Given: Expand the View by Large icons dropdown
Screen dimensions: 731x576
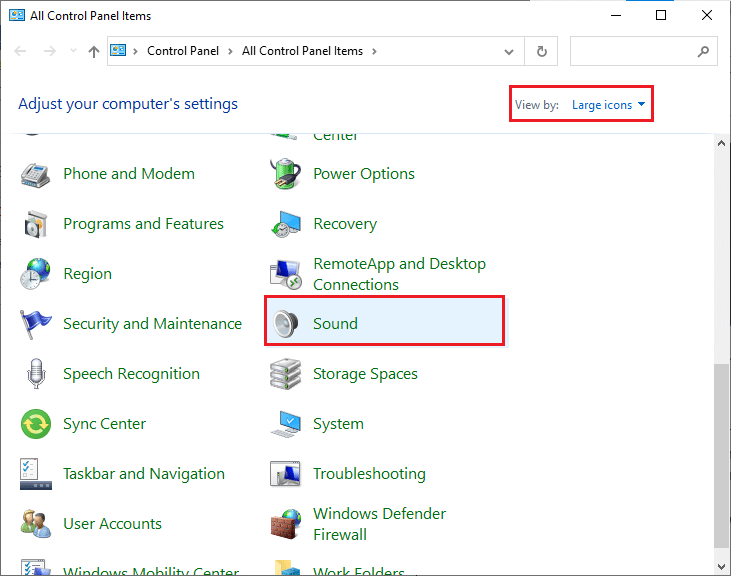Looking at the screenshot, I should 608,105.
